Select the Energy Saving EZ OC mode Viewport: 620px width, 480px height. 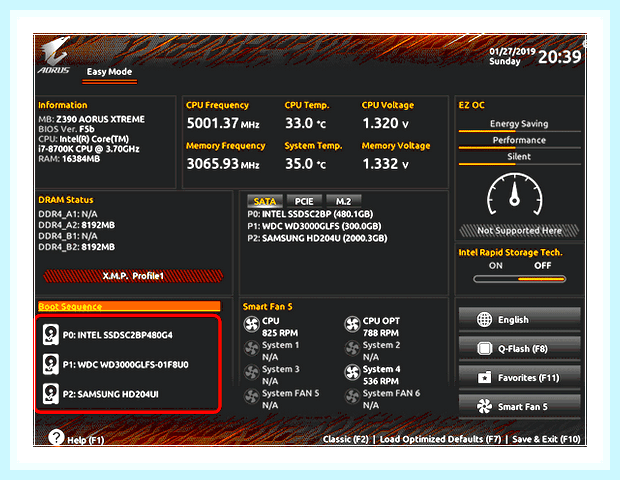coord(519,124)
